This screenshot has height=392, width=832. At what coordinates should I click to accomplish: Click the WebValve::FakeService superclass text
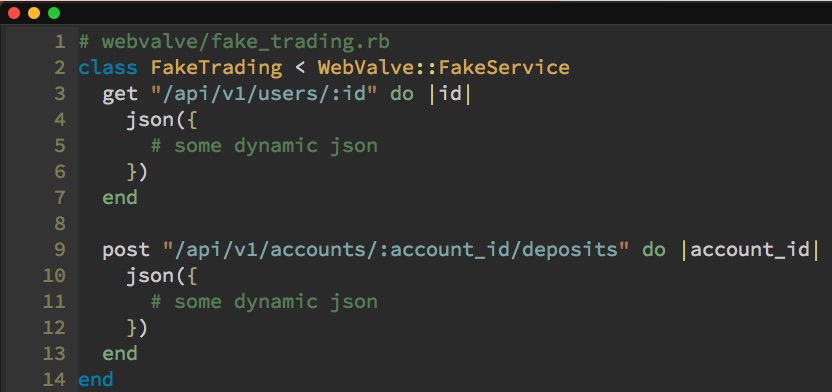[x=444, y=67]
